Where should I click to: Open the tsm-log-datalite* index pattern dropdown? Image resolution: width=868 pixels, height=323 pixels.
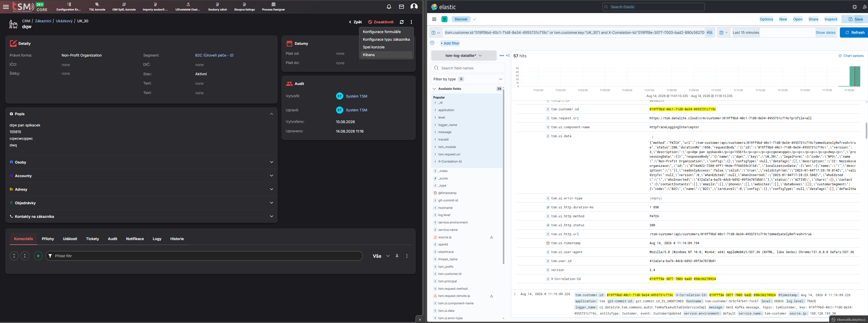(x=464, y=56)
